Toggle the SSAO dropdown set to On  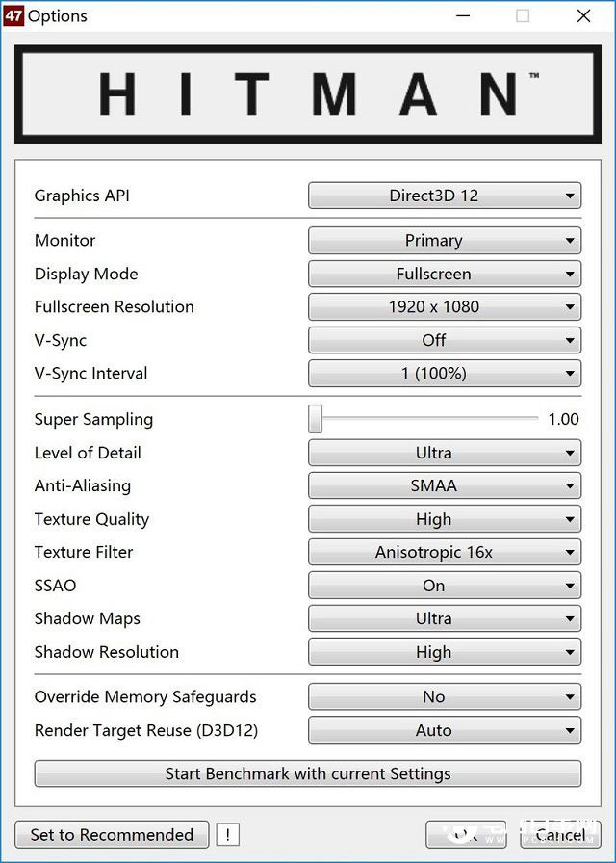445,586
